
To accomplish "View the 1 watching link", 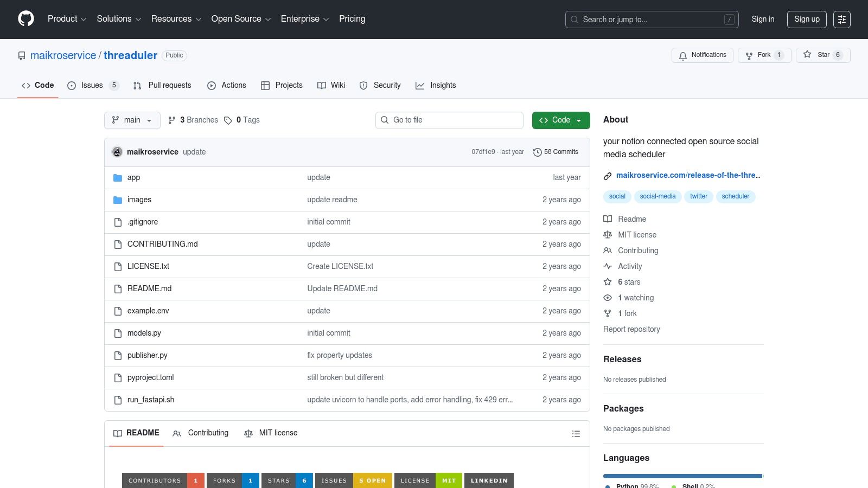I will 629,298.
